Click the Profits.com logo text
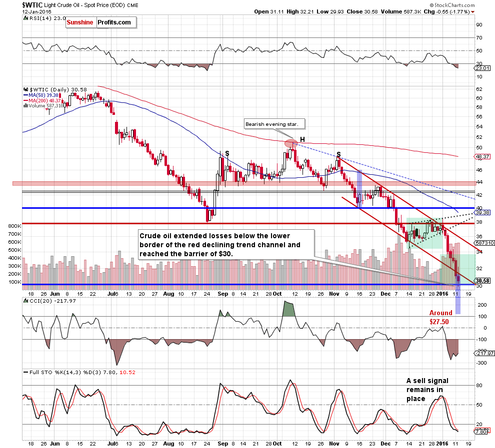Image resolution: width=495 pixels, height=448 pixels. click(114, 22)
